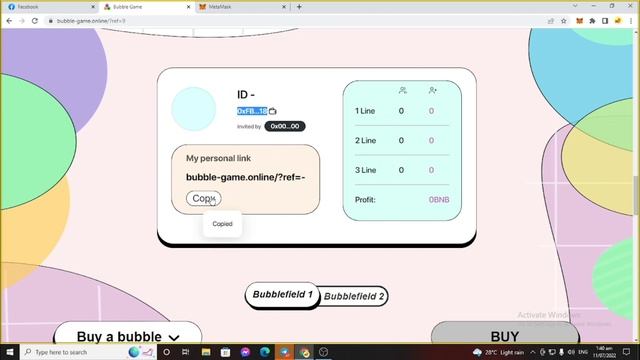The image size is (640, 360).
Task: Close the MetaMask tab
Action: click(x=284, y=7)
